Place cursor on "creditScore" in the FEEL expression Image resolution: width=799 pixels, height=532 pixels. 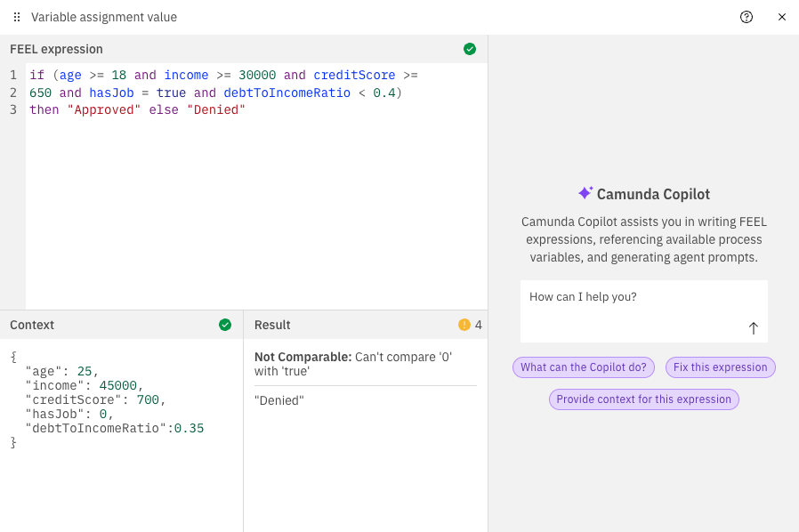354,76
